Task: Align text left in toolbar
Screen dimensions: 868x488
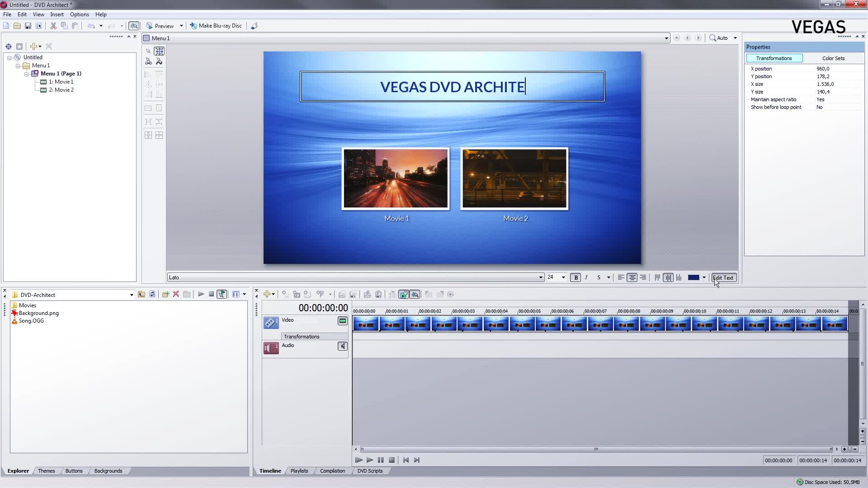Action: 621,278
